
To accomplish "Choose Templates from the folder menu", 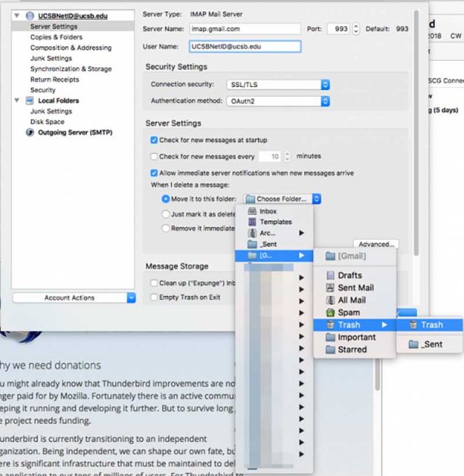I will pyautogui.click(x=274, y=222).
